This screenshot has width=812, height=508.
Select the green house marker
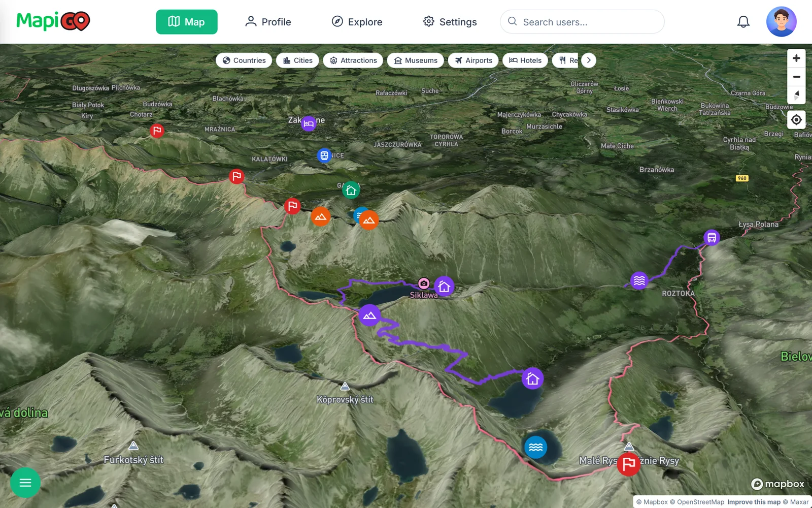click(x=351, y=190)
